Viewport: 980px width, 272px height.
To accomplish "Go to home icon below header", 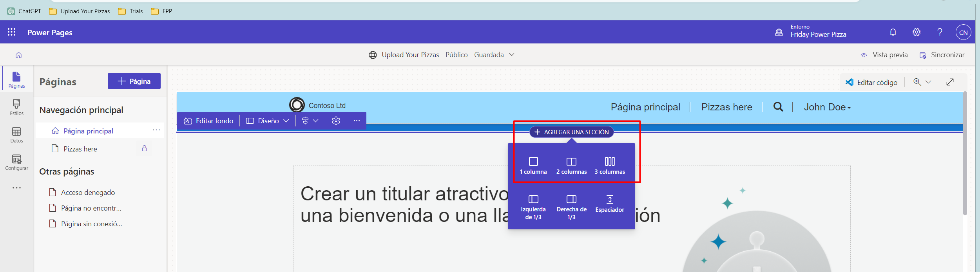I will pos(18,55).
